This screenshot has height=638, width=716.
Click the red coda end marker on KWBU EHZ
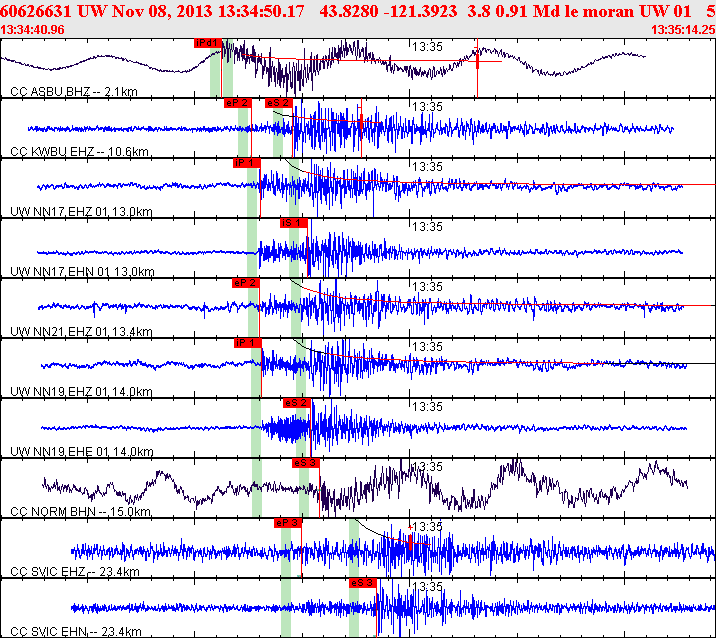click(x=361, y=122)
